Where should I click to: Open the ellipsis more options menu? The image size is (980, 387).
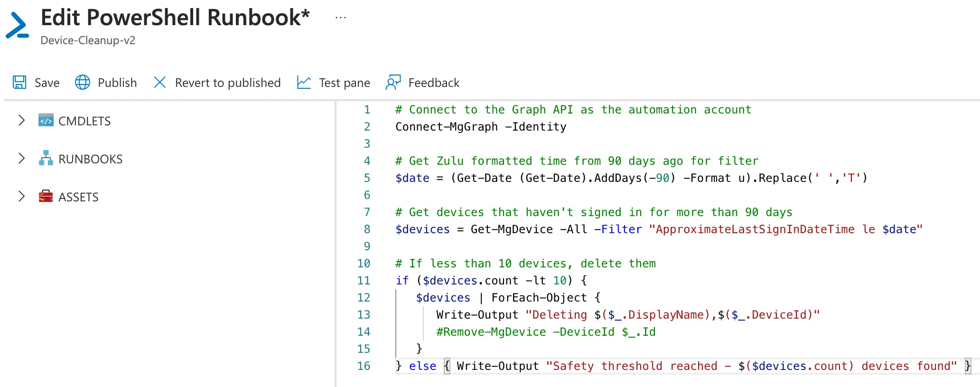pyautogui.click(x=340, y=18)
